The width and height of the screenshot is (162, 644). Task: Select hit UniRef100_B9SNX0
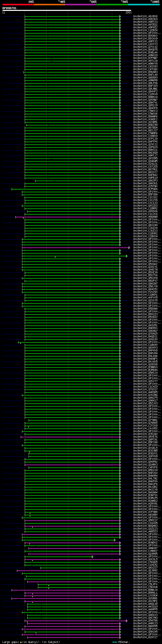pyautogui.click(x=145, y=36)
